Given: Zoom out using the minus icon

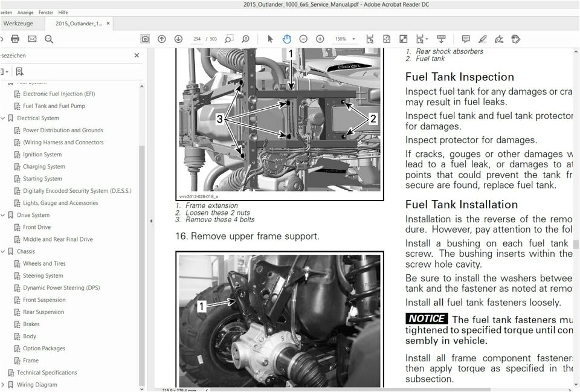Looking at the screenshot, I should click(303, 39).
